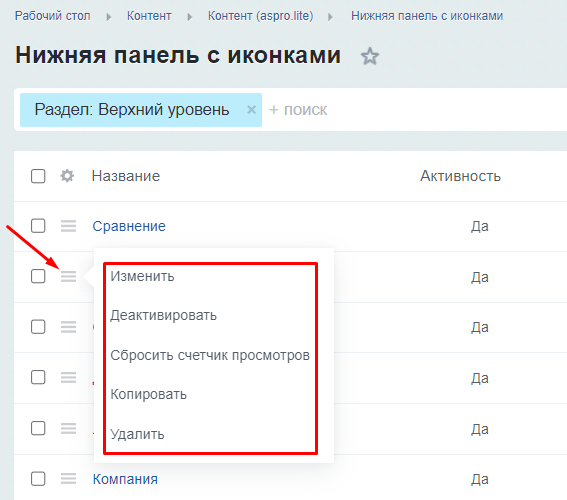The width and height of the screenshot is (567, 500).
Task: Select the checkbox for Компания row
Action: (38, 479)
